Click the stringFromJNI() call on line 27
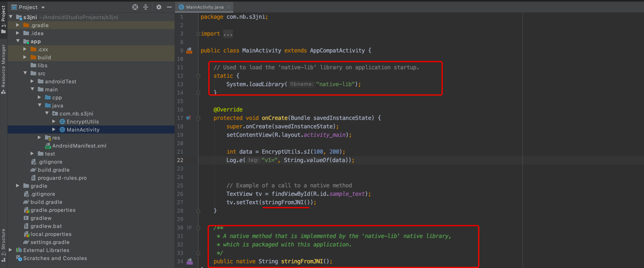The height and width of the screenshot is (268, 644). [x=286, y=202]
